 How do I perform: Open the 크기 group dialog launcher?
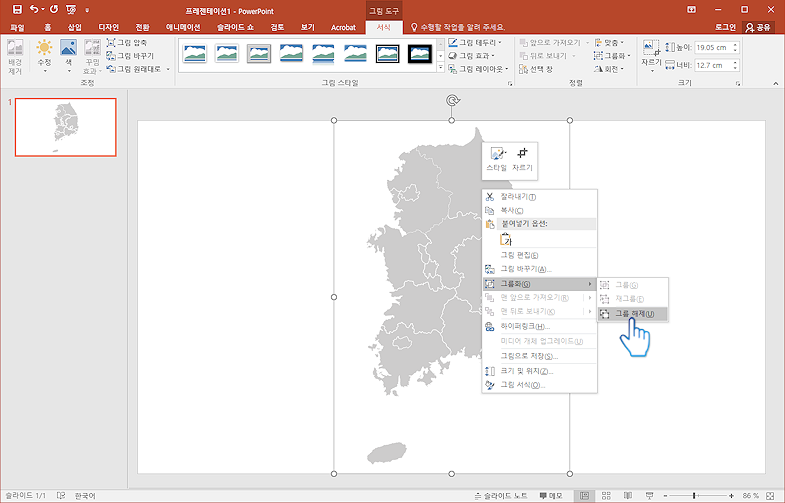click(x=738, y=84)
